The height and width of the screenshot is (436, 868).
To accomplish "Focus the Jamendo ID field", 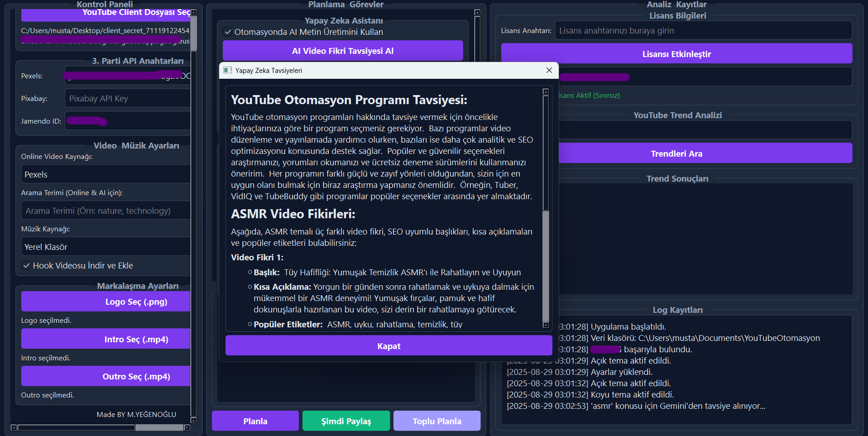I will tap(128, 121).
